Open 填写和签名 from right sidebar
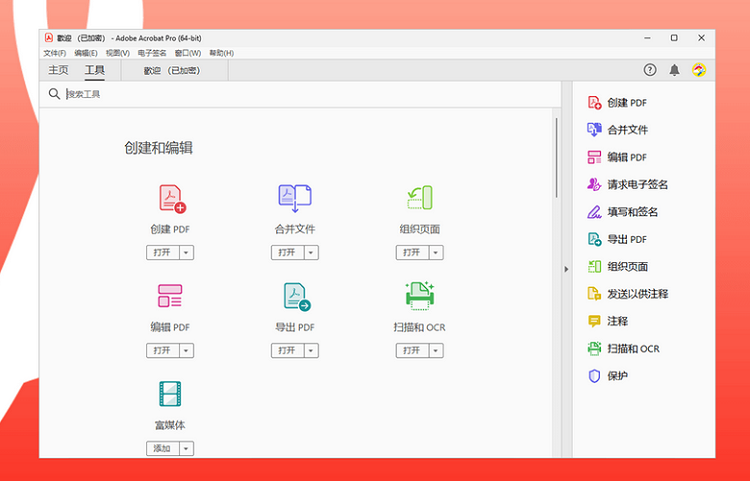Viewport: 750px width, 481px height. tap(623, 212)
